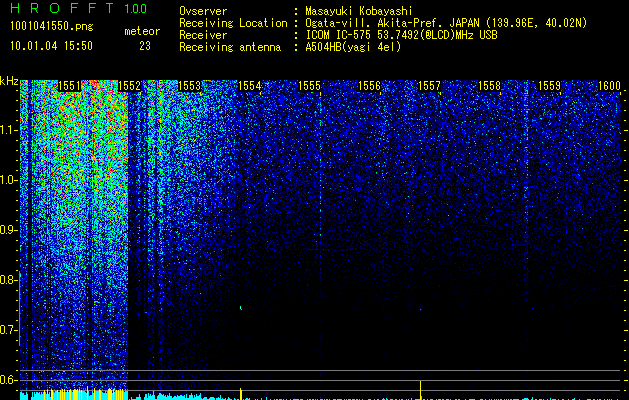
Task: Click the 'Ovserver' field label
Action: point(203,11)
